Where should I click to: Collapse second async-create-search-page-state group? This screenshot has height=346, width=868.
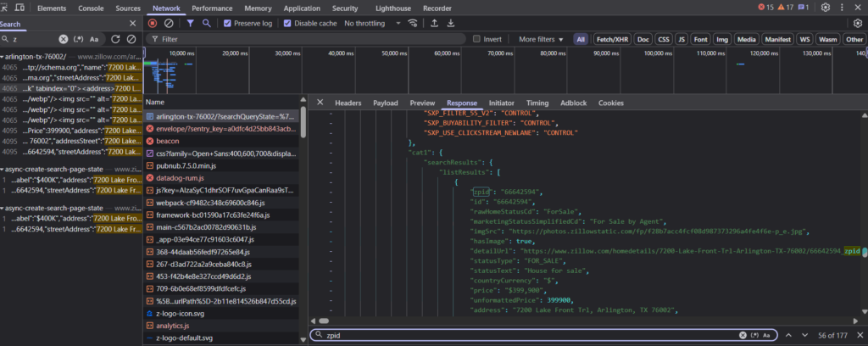click(3, 208)
